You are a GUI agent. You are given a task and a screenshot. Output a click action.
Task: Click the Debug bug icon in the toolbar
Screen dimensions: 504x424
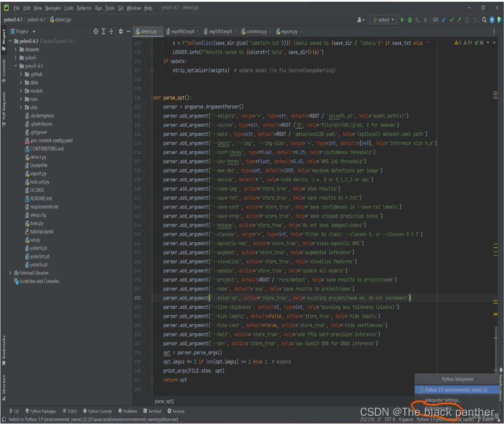click(410, 20)
